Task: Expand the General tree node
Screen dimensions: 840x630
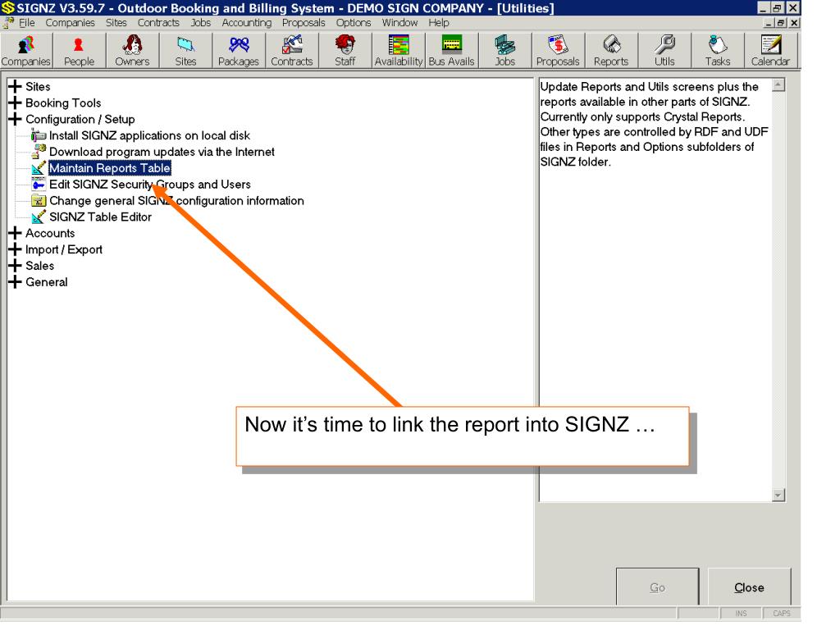Action: tap(15, 282)
